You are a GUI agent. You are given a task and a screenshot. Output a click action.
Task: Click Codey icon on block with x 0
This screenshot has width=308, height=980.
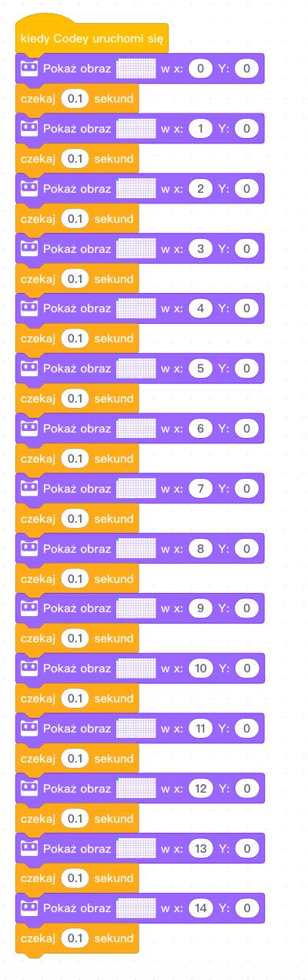pos(30,69)
